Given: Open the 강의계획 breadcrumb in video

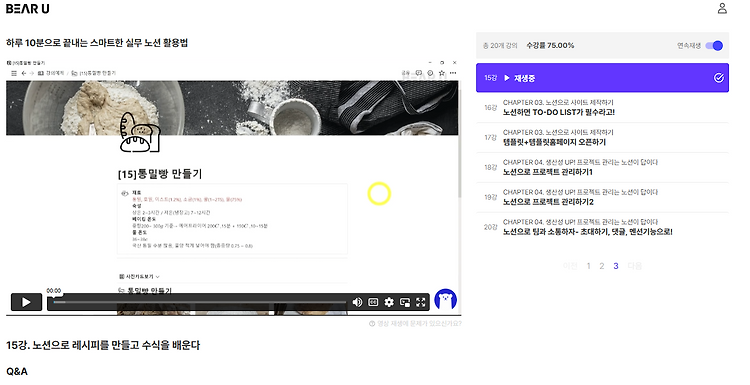Looking at the screenshot, I should click(51, 73).
